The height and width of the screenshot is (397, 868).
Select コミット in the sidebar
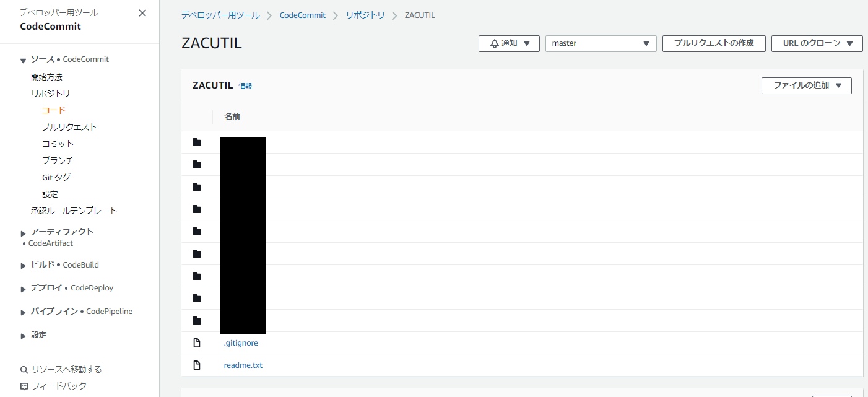tap(58, 143)
